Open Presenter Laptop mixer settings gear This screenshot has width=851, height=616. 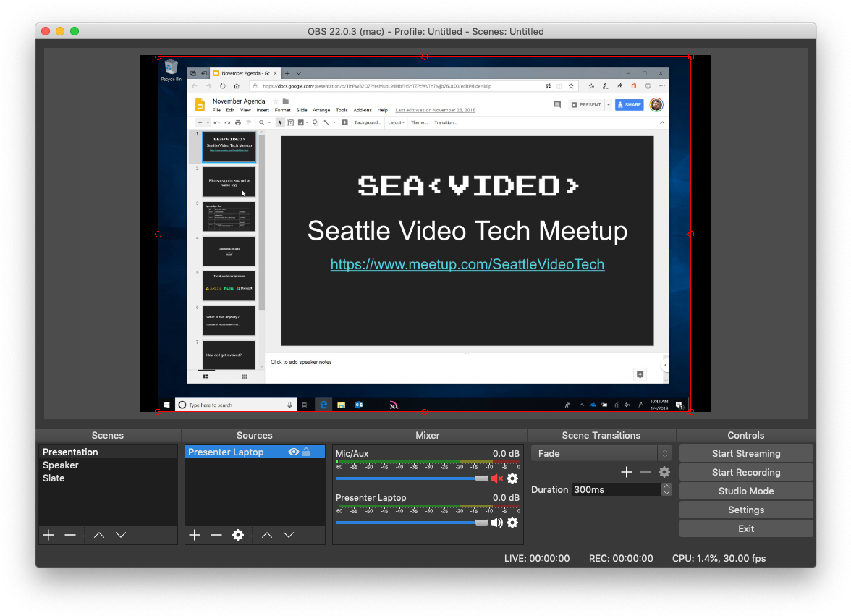[x=512, y=523]
